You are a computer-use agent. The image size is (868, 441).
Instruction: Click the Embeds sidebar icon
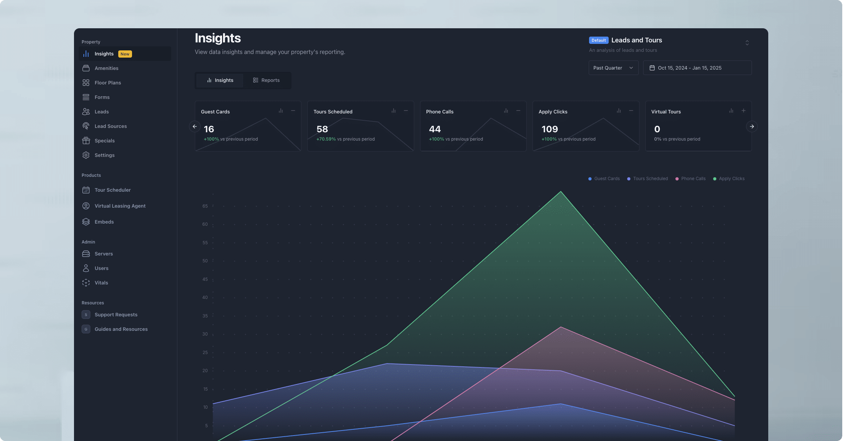[86, 222]
